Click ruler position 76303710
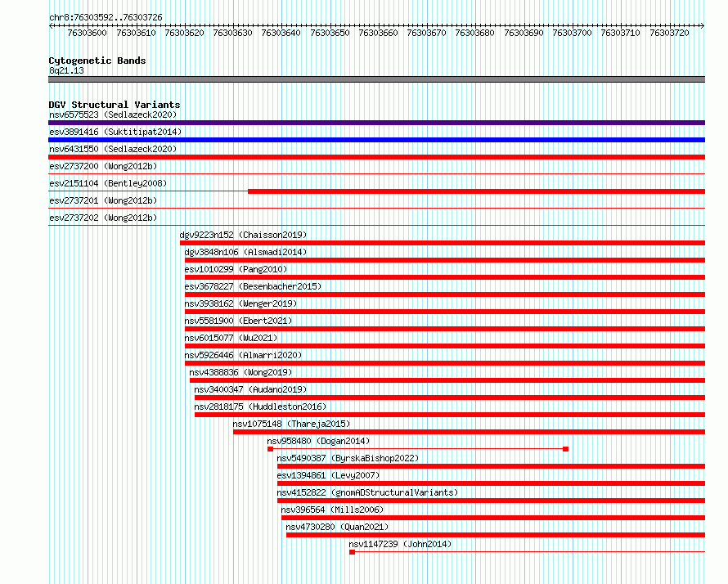This screenshot has height=584, width=728. (620, 33)
